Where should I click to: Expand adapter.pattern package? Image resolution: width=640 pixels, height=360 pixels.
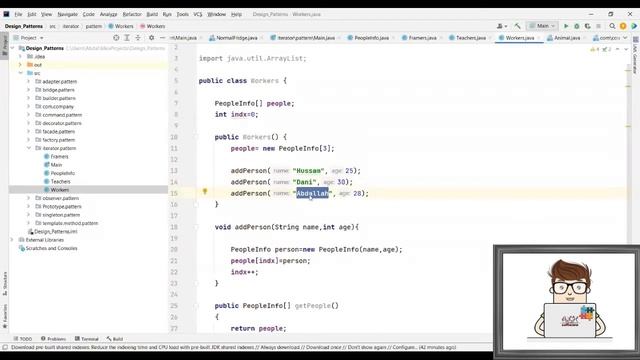coord(29,82)
